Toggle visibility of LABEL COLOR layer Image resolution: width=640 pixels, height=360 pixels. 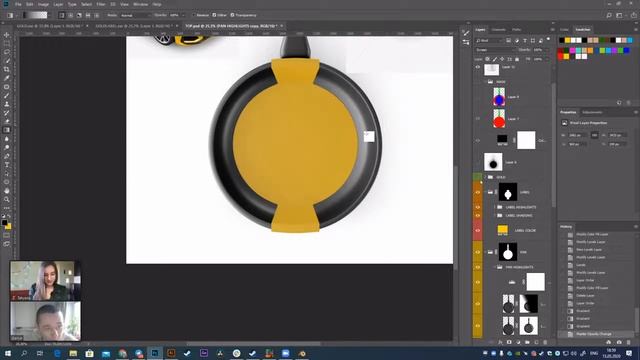[x=477, y=230]
